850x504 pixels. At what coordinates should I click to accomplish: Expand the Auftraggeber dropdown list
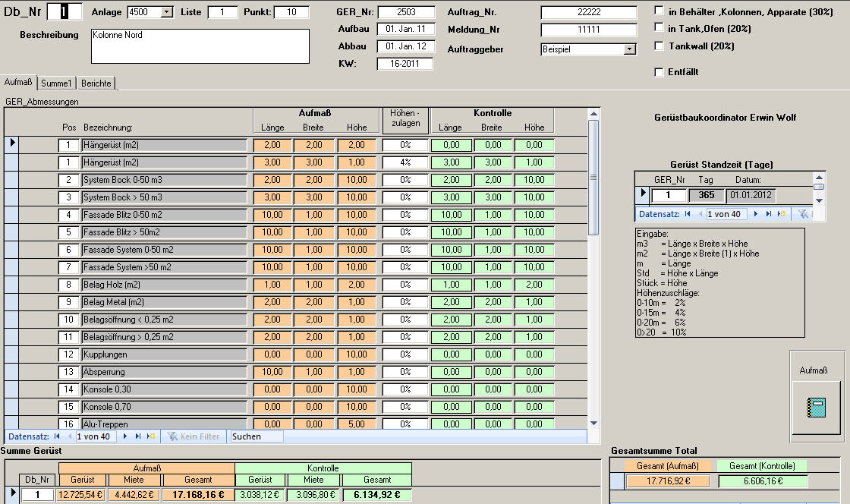tap(629, 49)
